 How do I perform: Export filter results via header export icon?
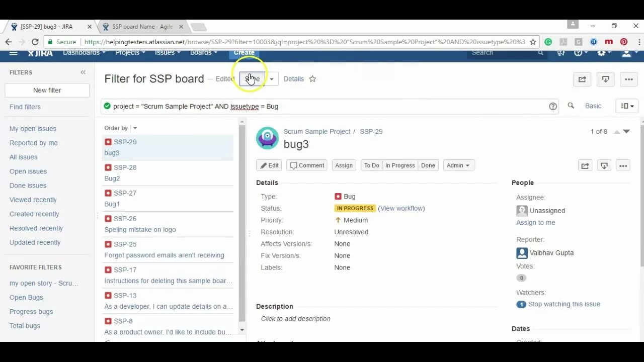pyautogui.click(x=605, y=79)
